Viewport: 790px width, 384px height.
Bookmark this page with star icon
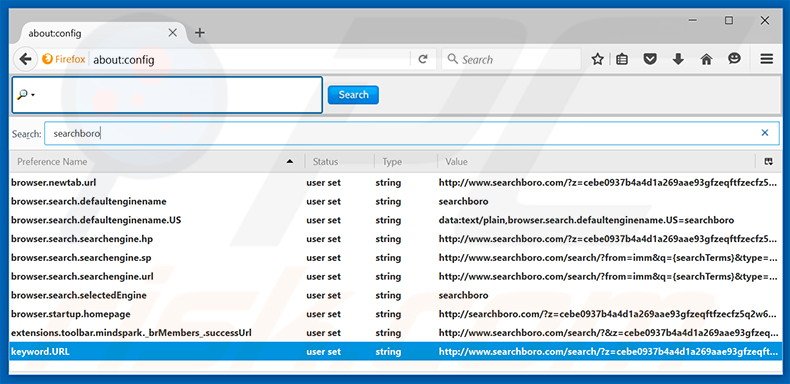click(x=598, y=59)
